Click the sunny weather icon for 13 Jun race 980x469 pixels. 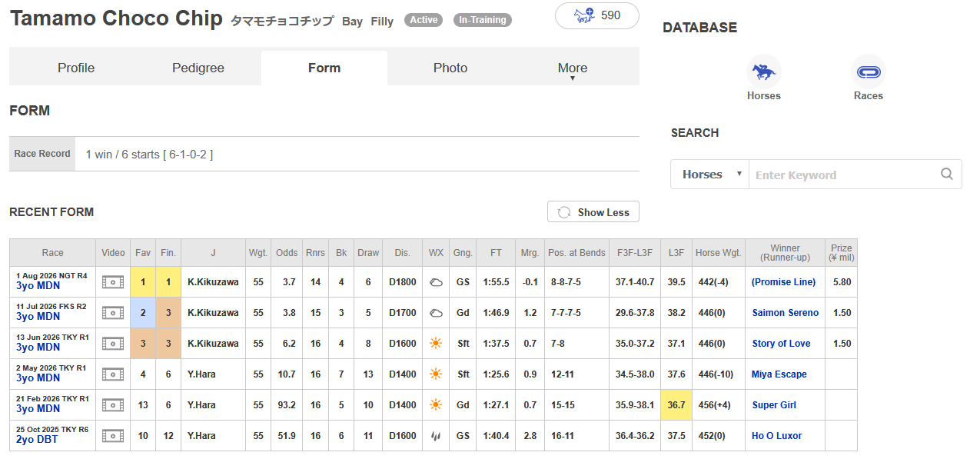point(436,344)
